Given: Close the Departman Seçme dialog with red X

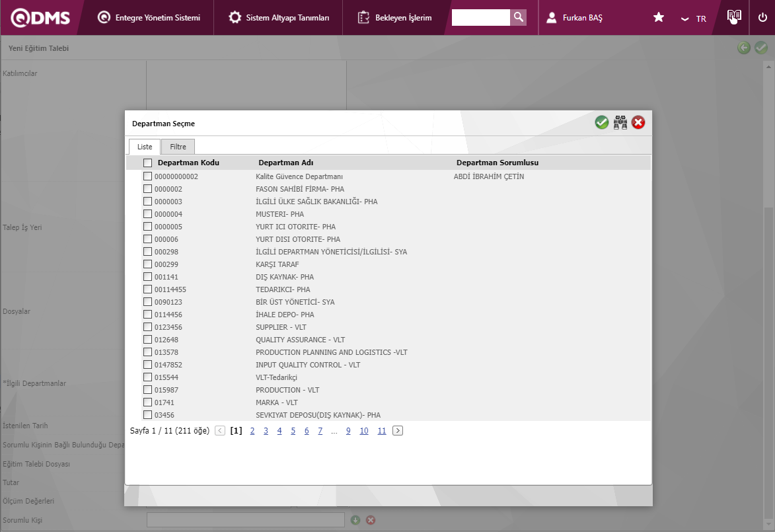Looking at the screenshot, I should 638,122.
